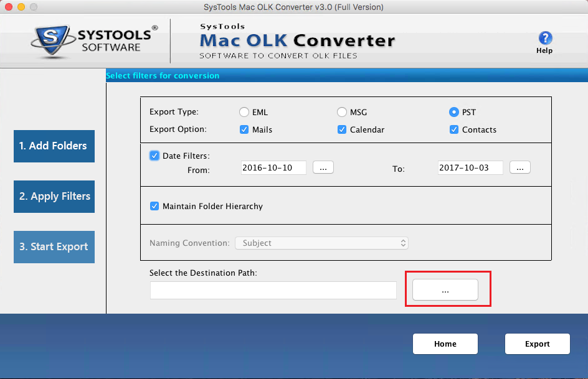
Task: Select the MSG export type
Action: [342, 113]
